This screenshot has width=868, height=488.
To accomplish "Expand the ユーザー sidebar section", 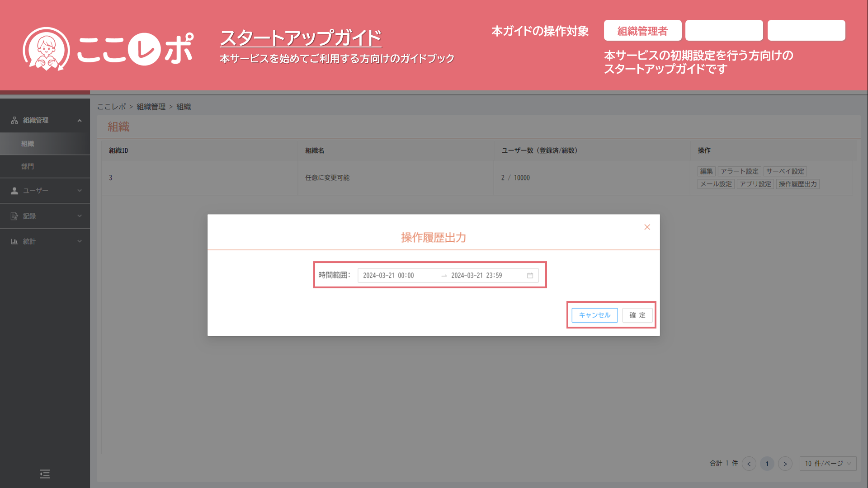I will click(x=80, y=191).
